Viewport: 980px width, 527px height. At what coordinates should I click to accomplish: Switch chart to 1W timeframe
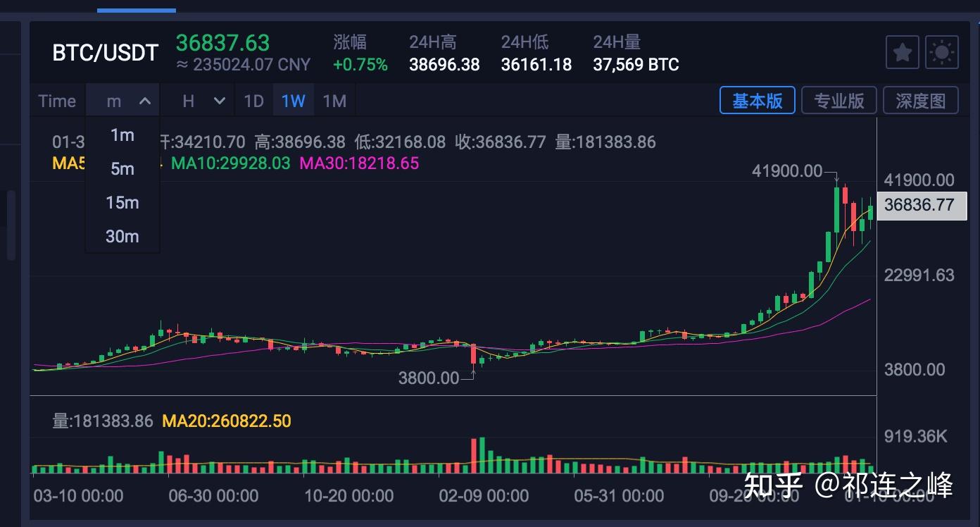coord(293,101)
